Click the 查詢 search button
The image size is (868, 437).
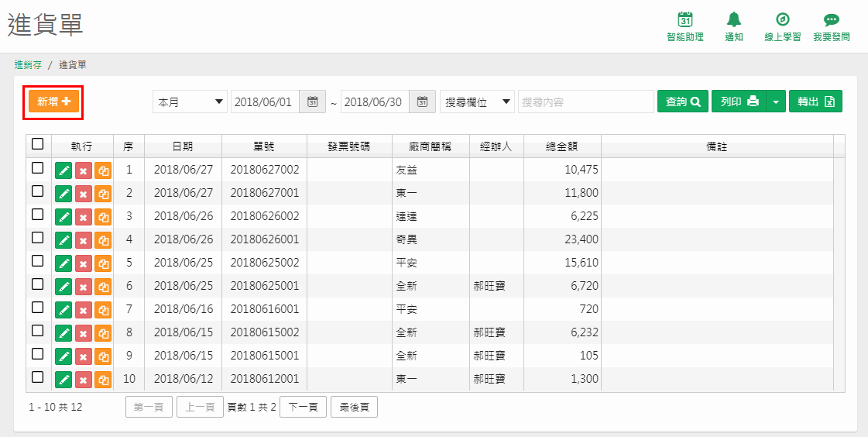(x=683, y=102)
